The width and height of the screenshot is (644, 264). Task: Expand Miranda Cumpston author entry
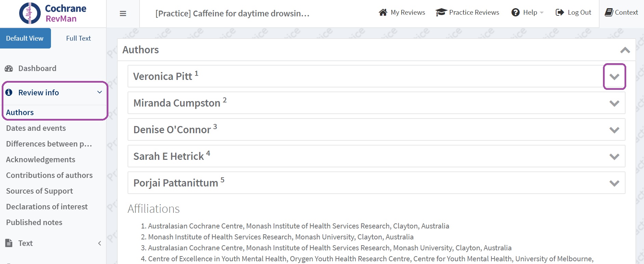click(614, 103)
